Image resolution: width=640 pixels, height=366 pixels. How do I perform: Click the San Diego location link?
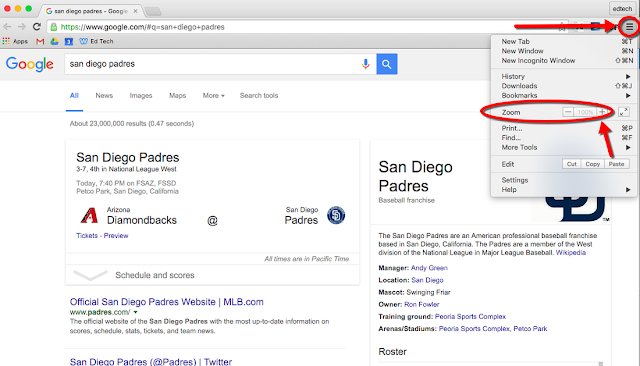click(427, 280)
